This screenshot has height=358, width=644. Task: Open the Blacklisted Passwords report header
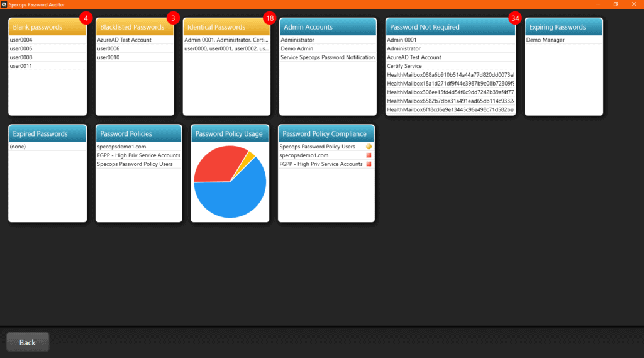[135, 27]
